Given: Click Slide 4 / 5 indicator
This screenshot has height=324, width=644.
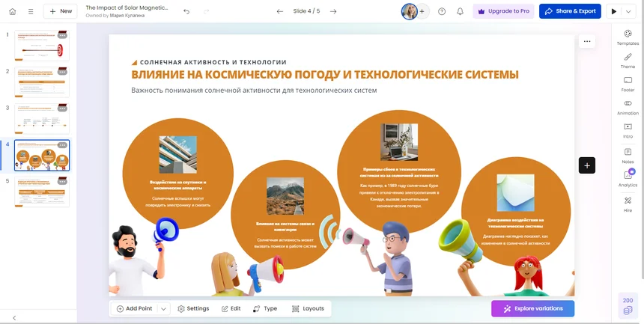Looking at the screenshot, I should click(306, 11).
